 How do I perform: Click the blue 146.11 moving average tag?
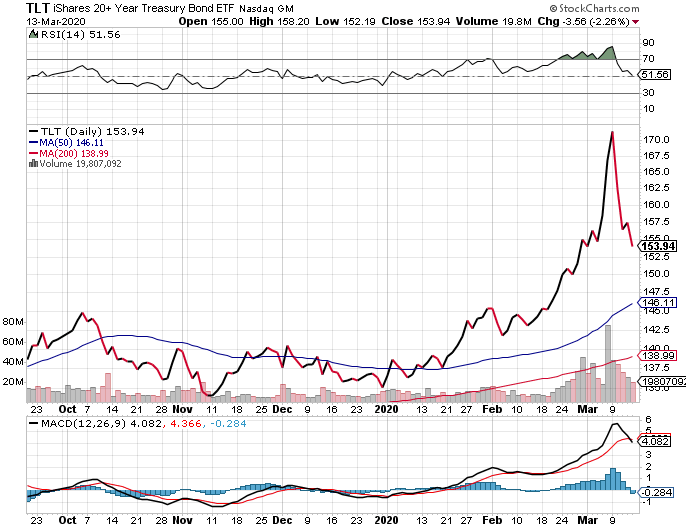tap(658, 302)
